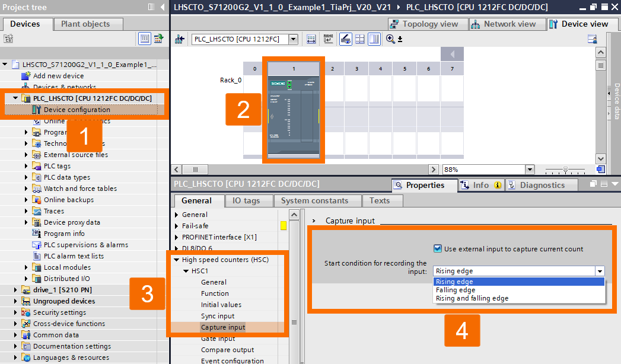This screenshot has width=621, height=364.
Task: Open the zoom percentage dropdown
Action: (530, 170)
